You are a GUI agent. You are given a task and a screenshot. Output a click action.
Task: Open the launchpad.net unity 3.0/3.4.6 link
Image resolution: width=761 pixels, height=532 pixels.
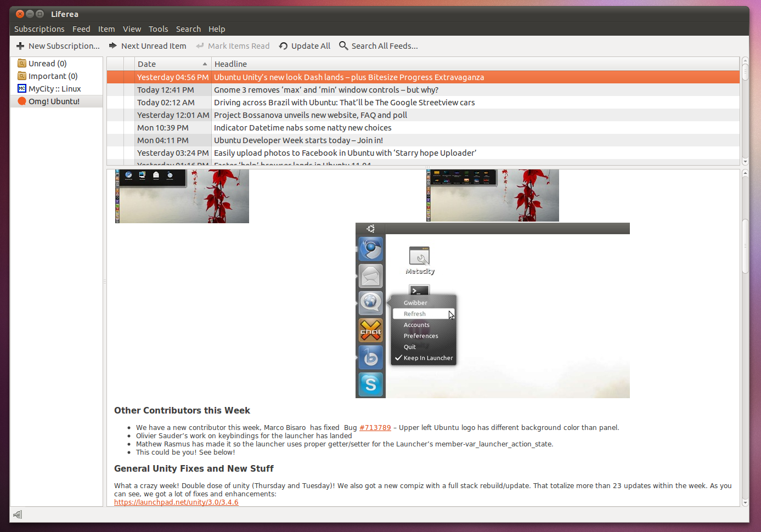176,502
